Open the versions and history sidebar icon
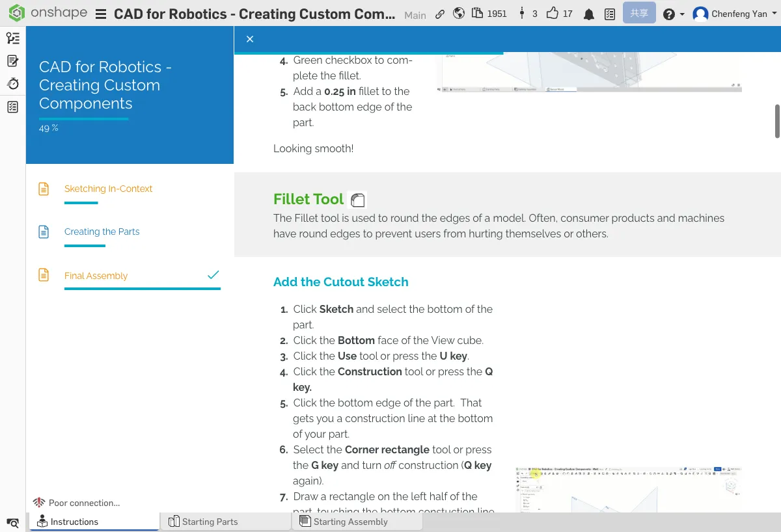This screenshot has width=781, height=532. 12,38
